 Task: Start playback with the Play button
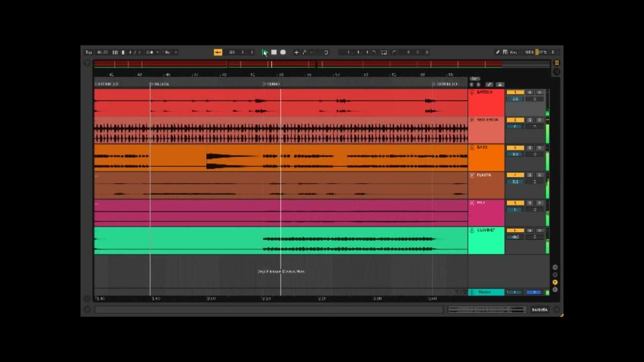(264, 52)
